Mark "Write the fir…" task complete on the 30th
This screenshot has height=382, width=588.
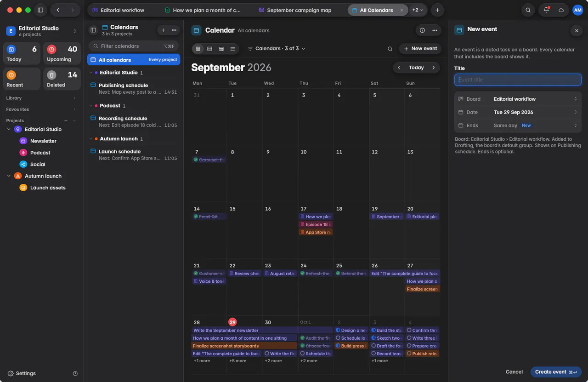click(x=267, y=354)
